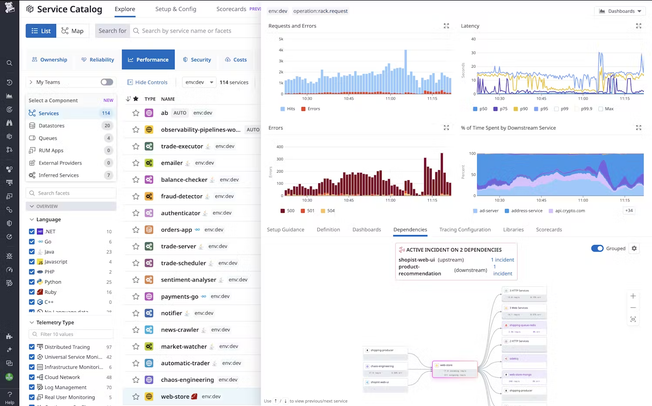Image resolution: width=652 pixels, height=406 pixels.
Task: Open the Reliability tab
Action: tap(96, 60)
